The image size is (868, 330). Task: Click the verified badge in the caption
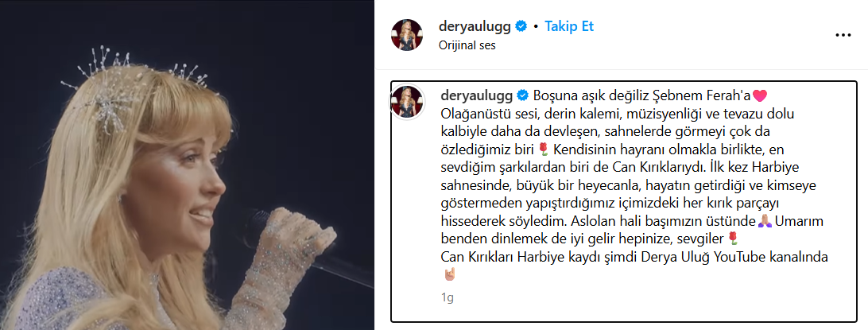522,95
